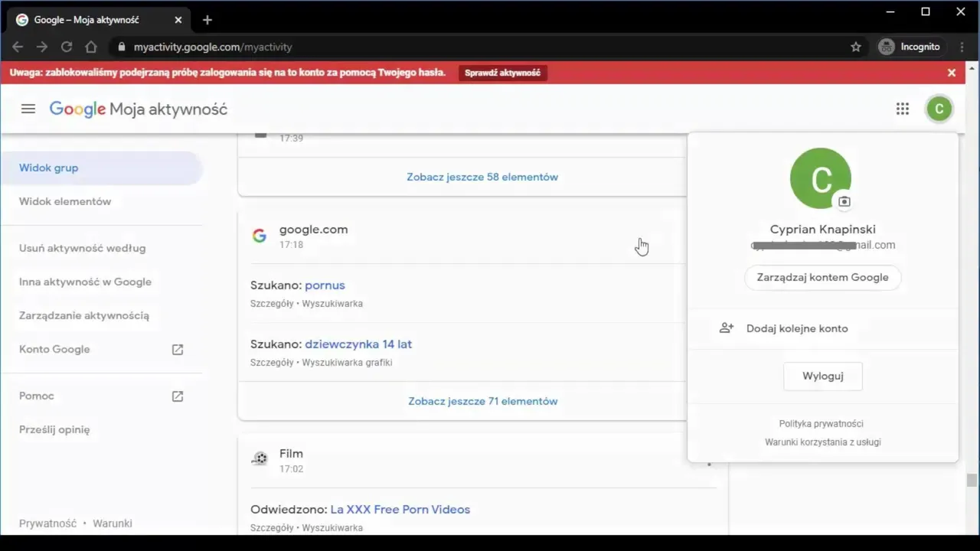This screenshot has height=551, width=980.
Task: Click the Film group heading
Action: pos(291,453)
